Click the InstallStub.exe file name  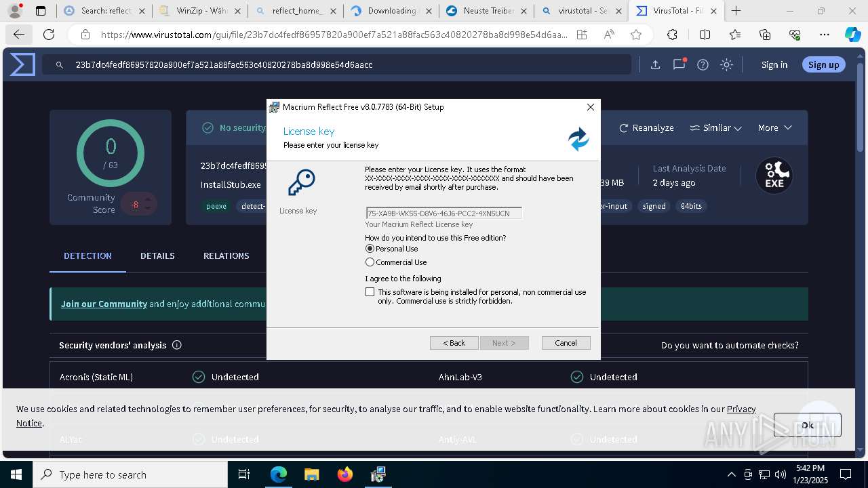tap(231, 184)
